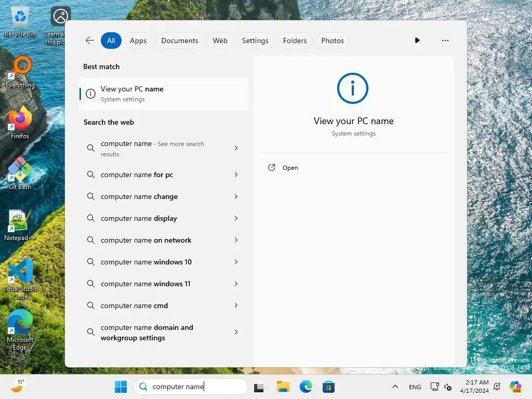Open the Copilot preview icon in the tray
532x399 pixels.
point(515,387)
